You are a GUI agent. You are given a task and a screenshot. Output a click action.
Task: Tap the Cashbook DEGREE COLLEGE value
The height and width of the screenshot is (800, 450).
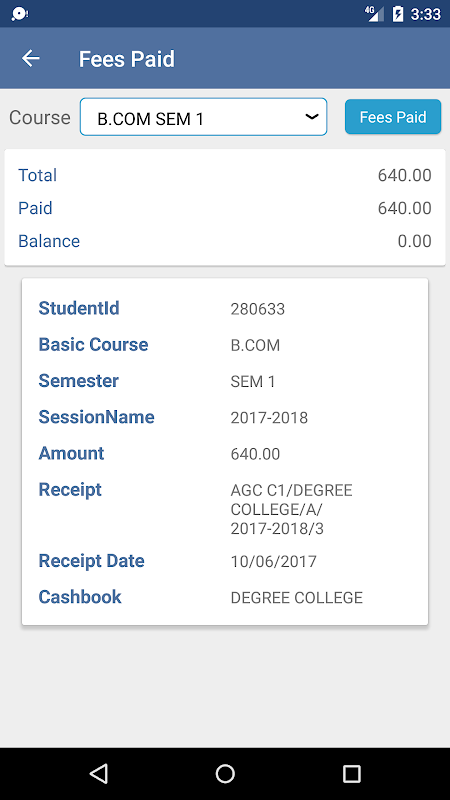pos(296,597)
